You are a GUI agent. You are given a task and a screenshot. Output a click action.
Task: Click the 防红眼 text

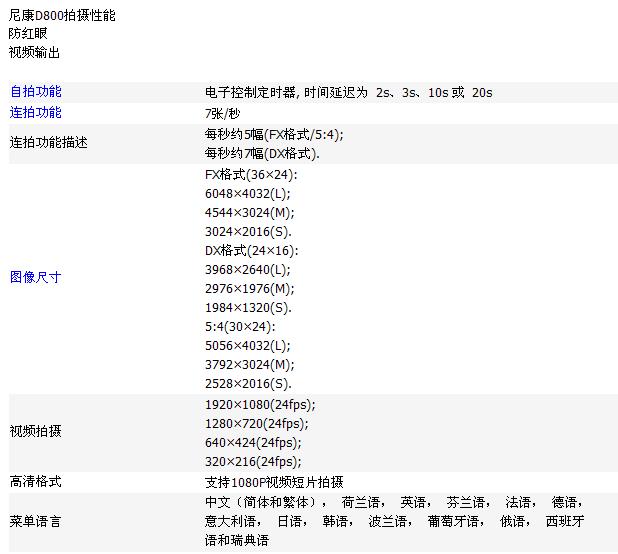(28, 33)
